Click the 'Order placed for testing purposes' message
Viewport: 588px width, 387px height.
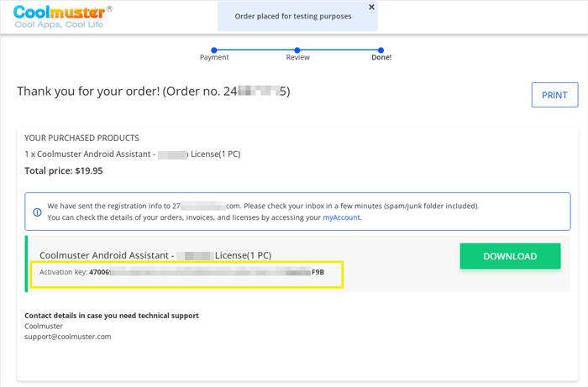(293, 16)
